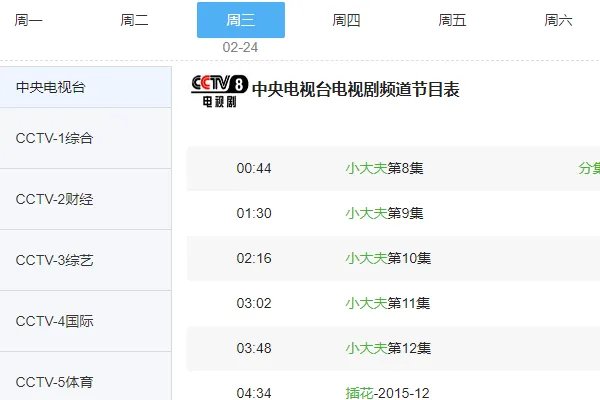Open the 分集 link in 00:44 row
The width and height of the screenshot is (600, 400).
point(589,168)
